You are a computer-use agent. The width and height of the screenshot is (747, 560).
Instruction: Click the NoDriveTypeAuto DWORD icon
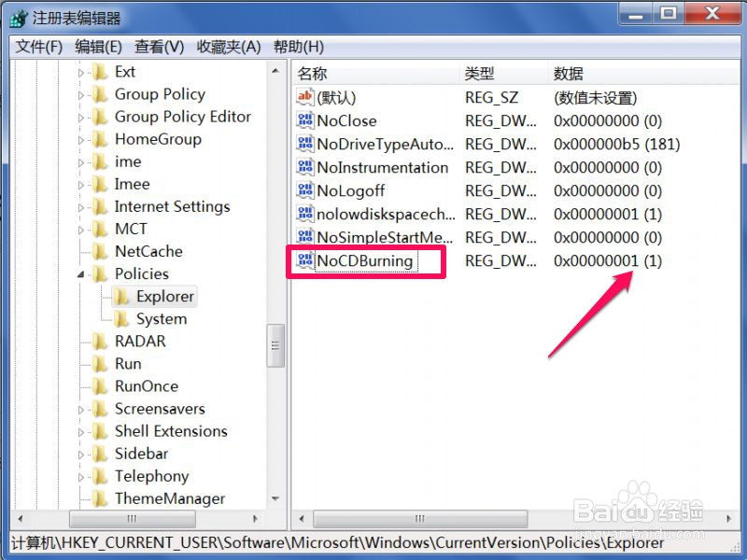305,144
